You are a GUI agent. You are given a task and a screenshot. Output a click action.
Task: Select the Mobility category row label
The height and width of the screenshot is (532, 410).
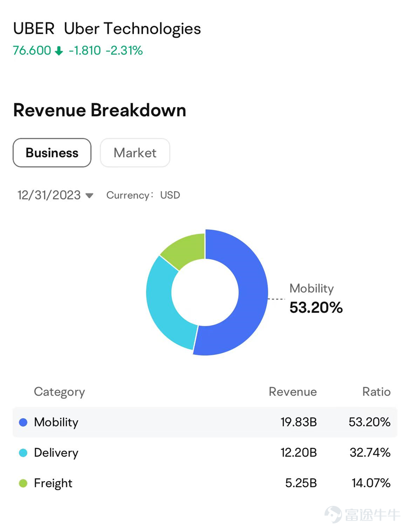pos(56,422)
